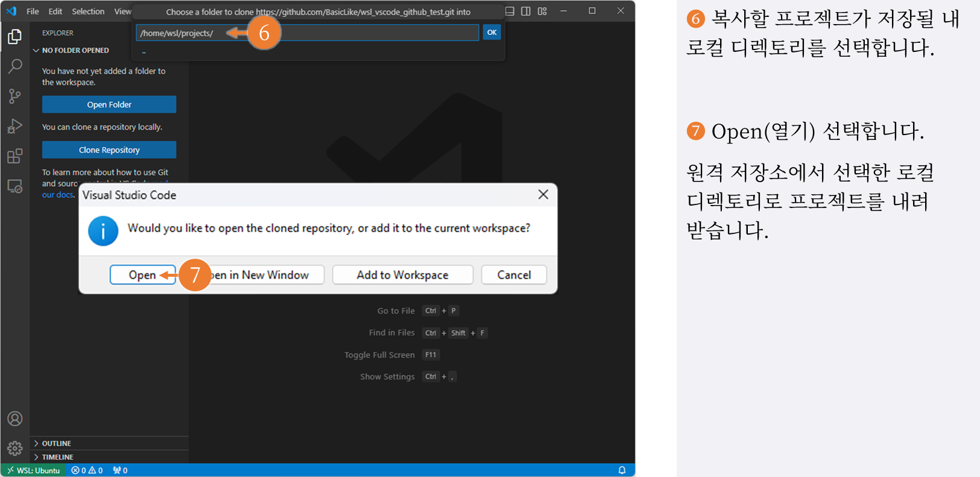Follow the 'our docs' link

tap(58, 195)
